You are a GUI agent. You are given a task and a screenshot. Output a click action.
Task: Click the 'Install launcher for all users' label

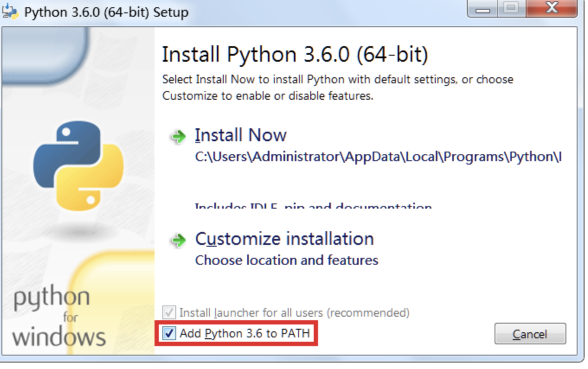pyautogui.click(x=294, y=313)
